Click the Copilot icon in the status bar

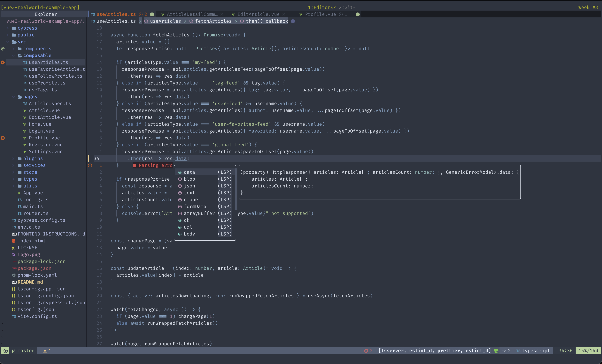[x=496, y=351]
